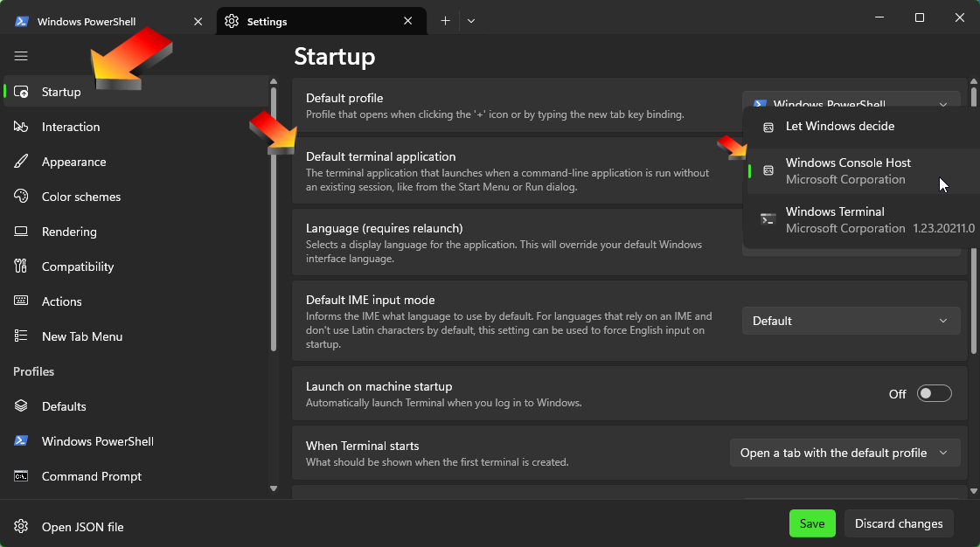Open the When Terminal starts dropdown

pyautogui.click(x=844, y=453)
